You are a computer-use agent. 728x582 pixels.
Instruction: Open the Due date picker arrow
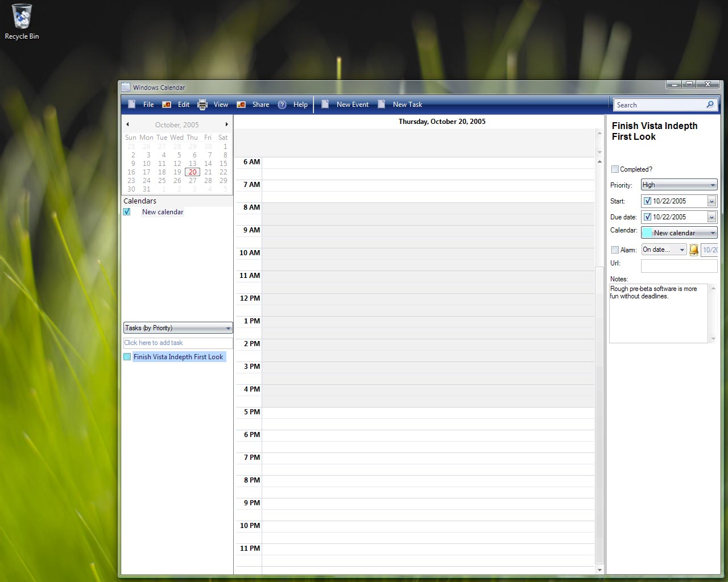coord(712,217)
